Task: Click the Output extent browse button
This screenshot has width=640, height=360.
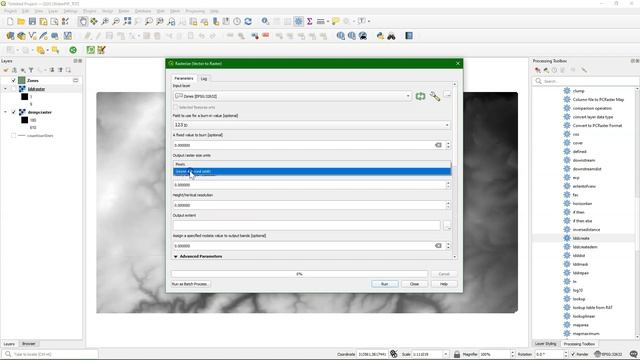Action: (447, 226)
